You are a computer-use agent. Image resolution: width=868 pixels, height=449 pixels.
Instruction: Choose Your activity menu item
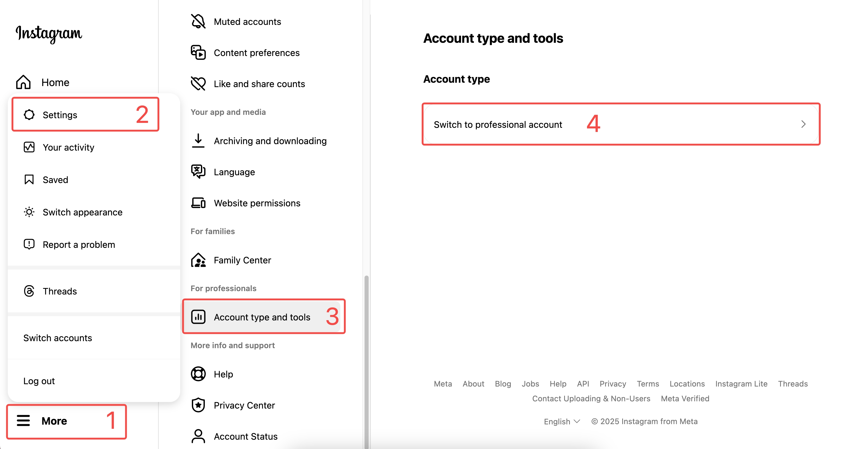68,147
